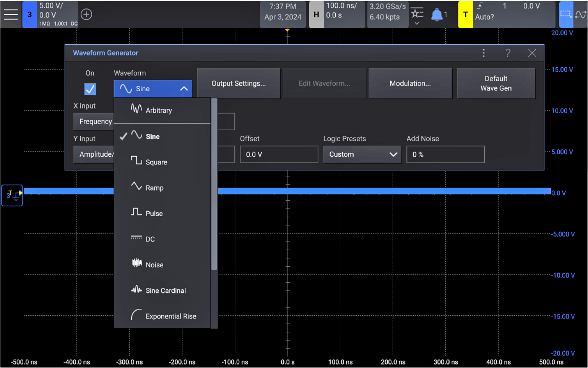Open the favorites star list icon

coord(417,13)
